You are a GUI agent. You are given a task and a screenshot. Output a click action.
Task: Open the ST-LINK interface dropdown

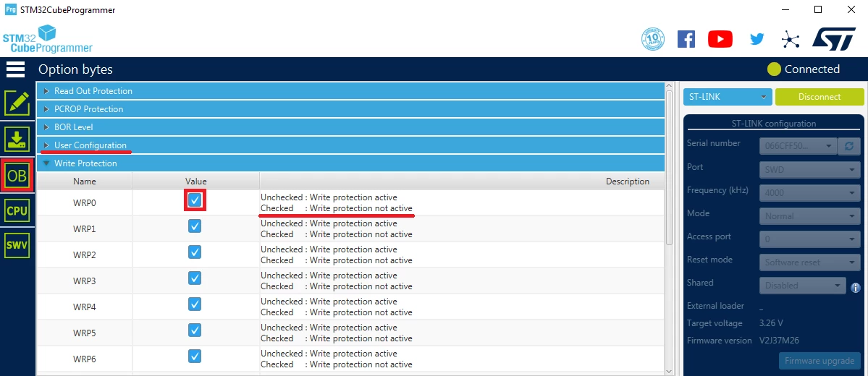(728, 97)
